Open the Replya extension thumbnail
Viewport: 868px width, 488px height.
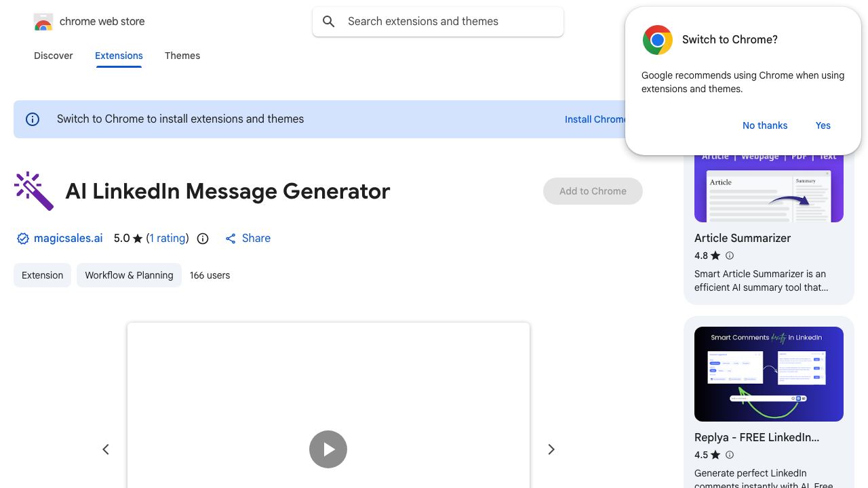(x=769, y=374)
